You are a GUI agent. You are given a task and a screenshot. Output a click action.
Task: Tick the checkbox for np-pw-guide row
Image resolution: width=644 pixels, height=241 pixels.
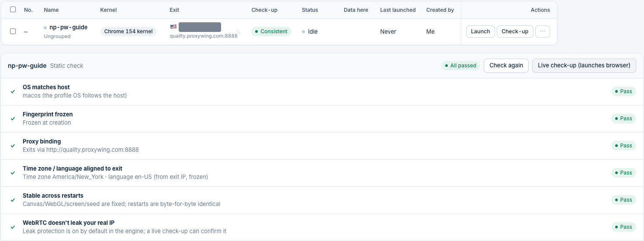[13, 31]
